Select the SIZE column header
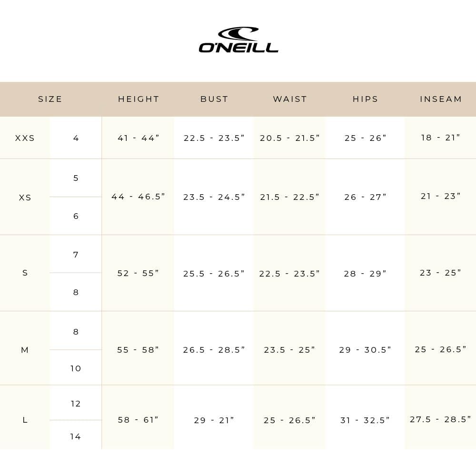Viewport: 476px width, 476px height. [50, 99]
